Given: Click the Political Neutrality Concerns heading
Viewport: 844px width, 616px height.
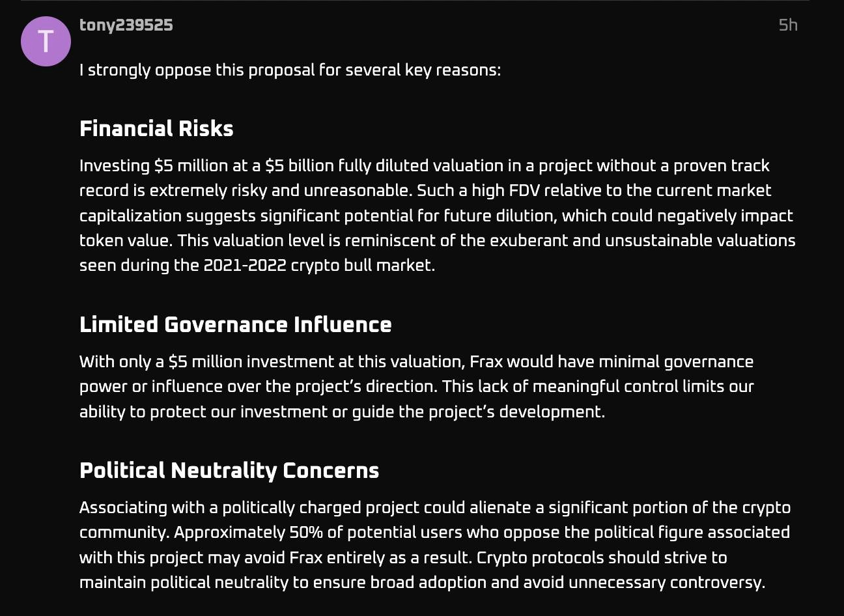Looking at the screenshot, I should (x=229, y=470).
